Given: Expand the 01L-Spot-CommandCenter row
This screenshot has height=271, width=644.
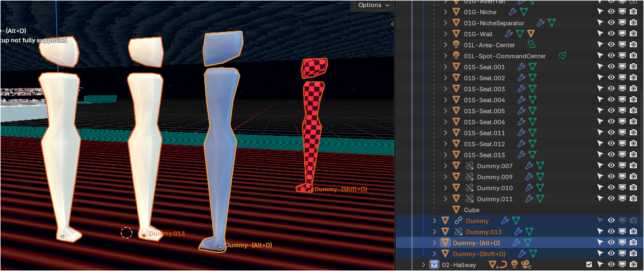Looking at the screenshot, I should tap(445, 56).
